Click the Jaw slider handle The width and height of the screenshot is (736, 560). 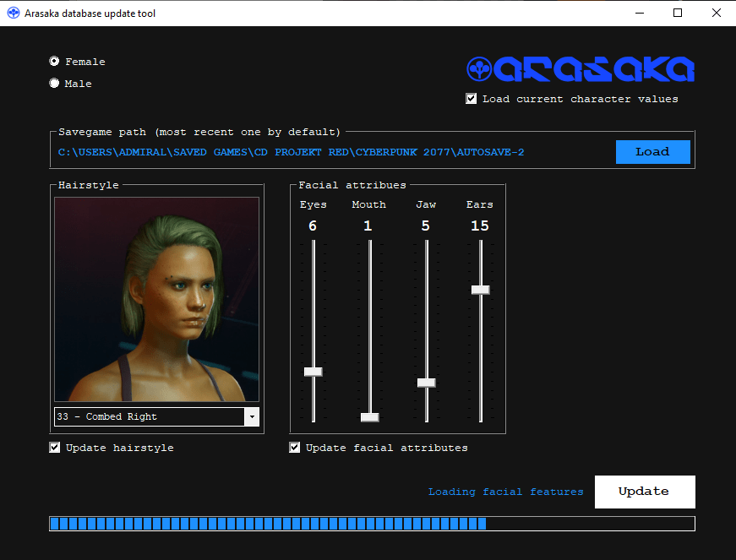tap(426, 383)
